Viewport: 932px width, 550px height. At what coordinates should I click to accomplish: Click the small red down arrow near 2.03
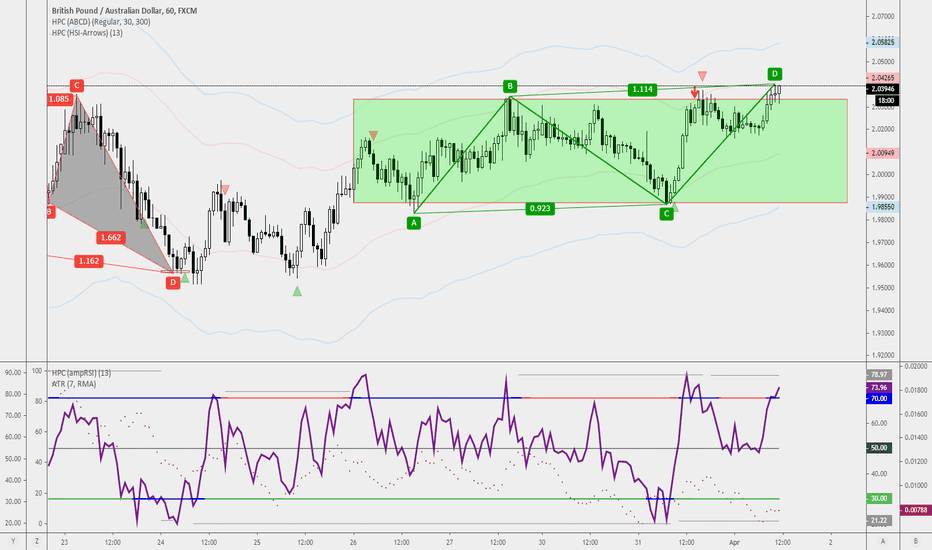[694, 93]
